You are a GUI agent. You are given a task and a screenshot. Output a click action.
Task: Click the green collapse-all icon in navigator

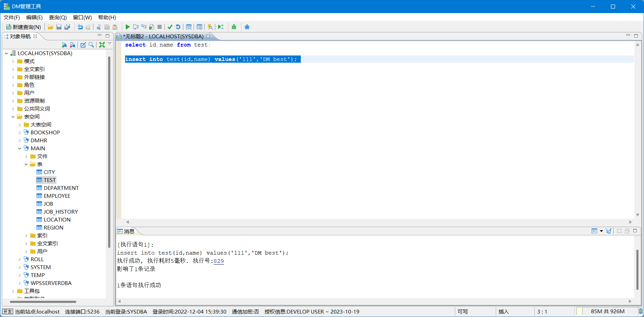[102, 45]
